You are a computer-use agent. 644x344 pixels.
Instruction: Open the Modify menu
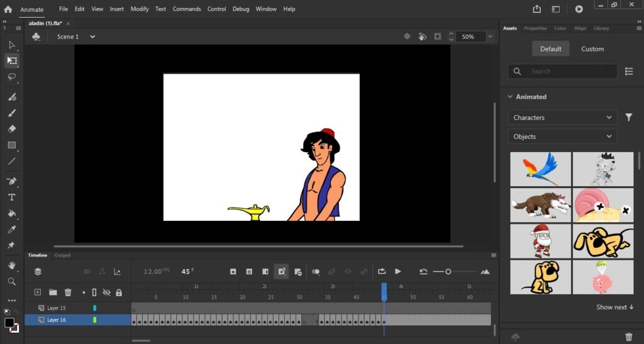(140, 9)
